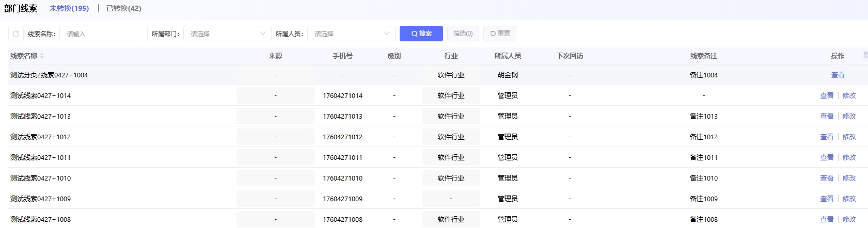Click the column settings icon in table header
868x228 pixels.
point(865,55)
